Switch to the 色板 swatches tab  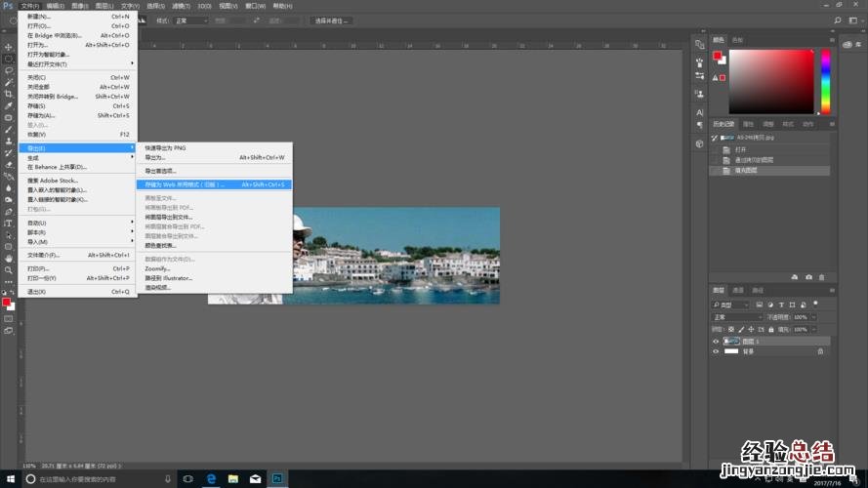[737, 40]
